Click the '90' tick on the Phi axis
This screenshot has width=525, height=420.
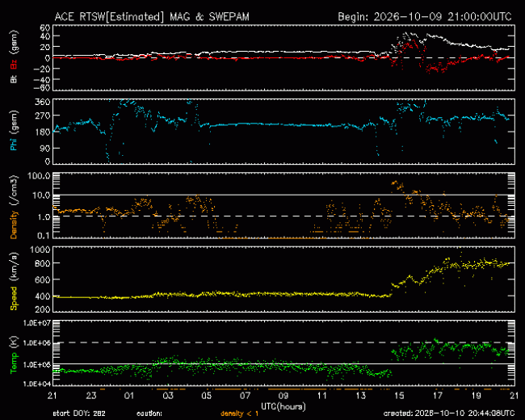pos(45,148)
